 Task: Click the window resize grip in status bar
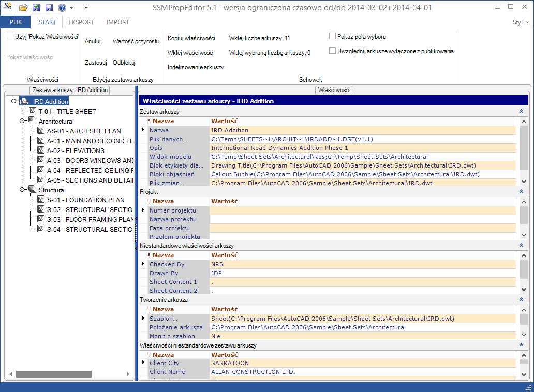pyautogui.click(x=528, y=387)
